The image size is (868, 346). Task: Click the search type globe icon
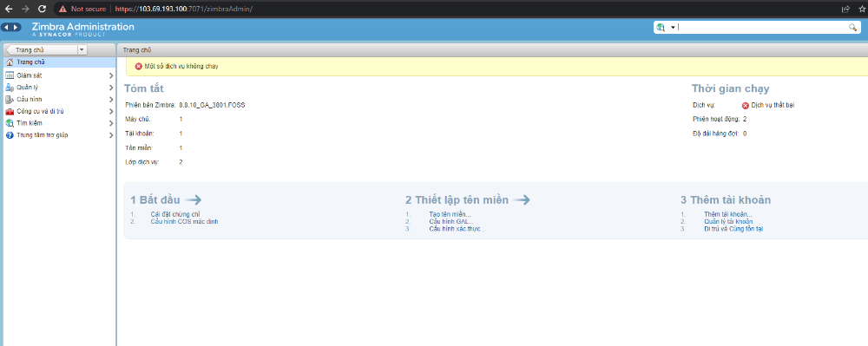[661, 27]
